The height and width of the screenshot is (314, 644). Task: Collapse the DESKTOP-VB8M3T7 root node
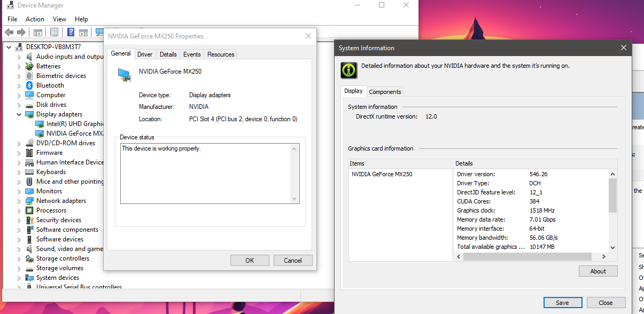[x=9, y=47]
